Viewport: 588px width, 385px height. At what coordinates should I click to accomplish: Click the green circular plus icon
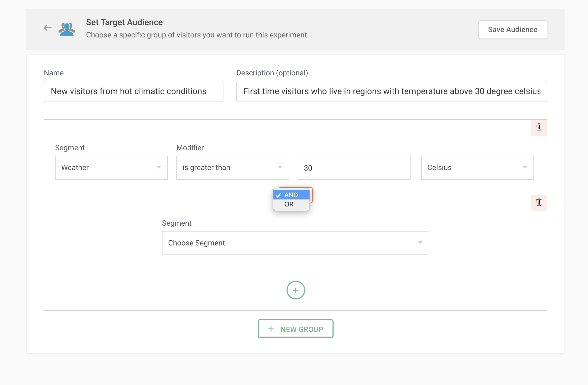[296, 290]
